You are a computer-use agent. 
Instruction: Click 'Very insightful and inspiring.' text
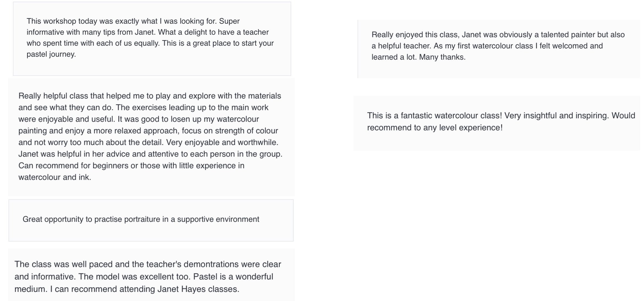(557, 116)
